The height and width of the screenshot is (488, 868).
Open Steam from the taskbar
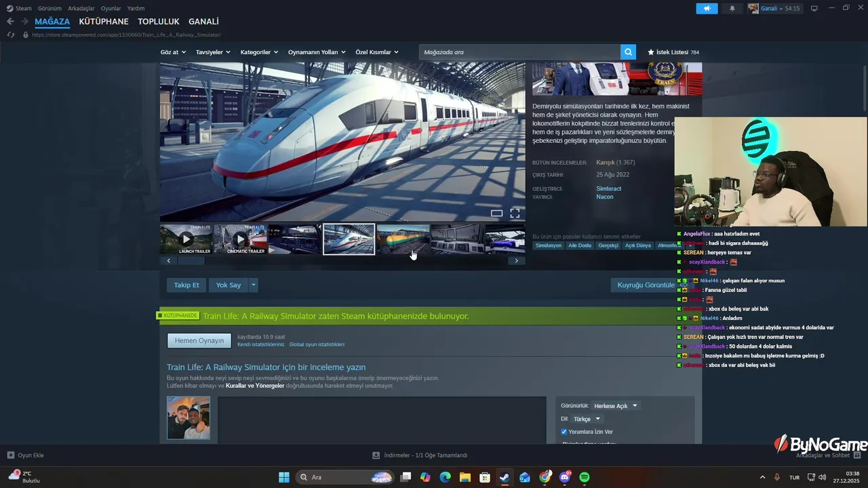coord(505,477)
